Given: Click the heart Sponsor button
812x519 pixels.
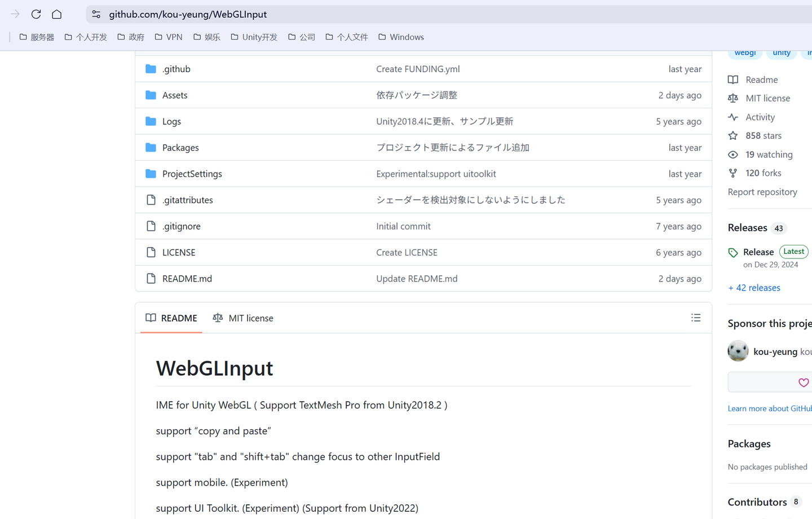Looking at the screenshot, I should click(804, 382).
